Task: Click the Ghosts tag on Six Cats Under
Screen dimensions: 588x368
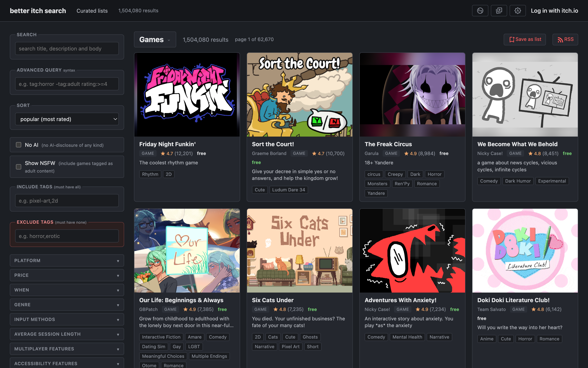Action: pyautogui.click(x=310, y=337)
